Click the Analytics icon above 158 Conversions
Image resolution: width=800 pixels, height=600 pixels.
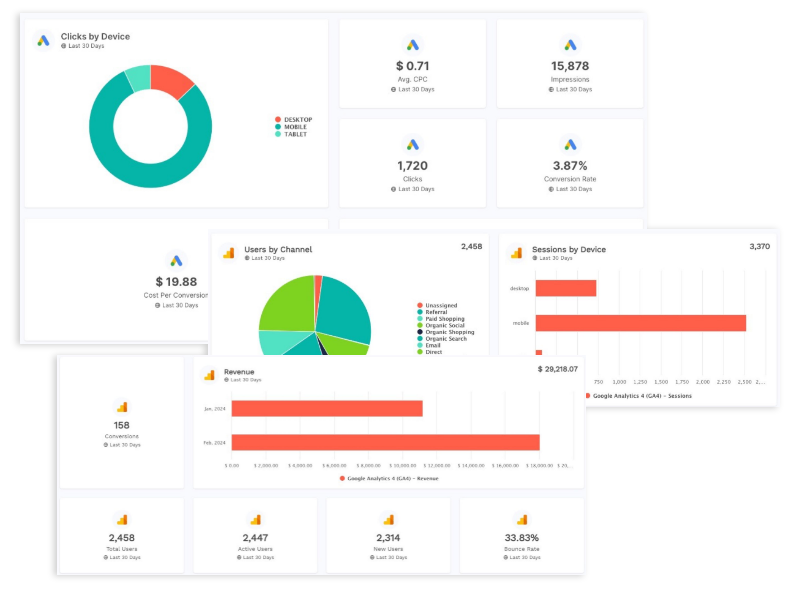coord(122,407)
